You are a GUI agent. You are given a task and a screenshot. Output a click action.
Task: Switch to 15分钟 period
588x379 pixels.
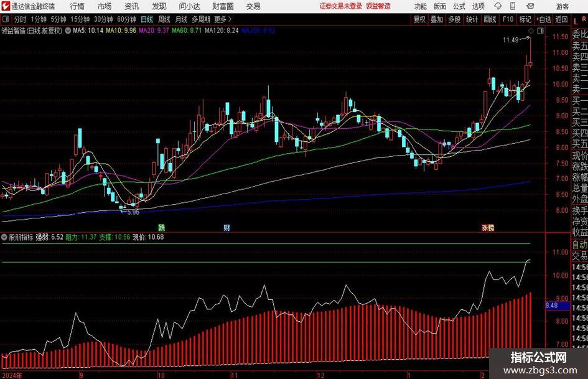pyautogui.click(x=80, y=19)
